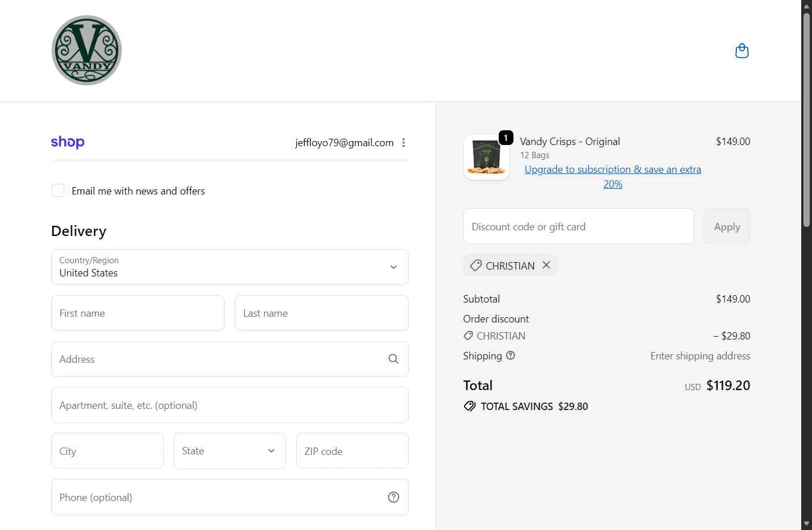Click the quantity badge on product image

tap(506, 138)
